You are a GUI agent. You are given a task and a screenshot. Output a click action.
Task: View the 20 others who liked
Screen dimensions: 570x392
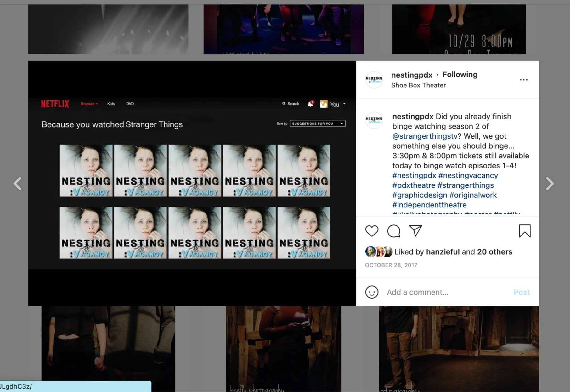coord(494,252)
